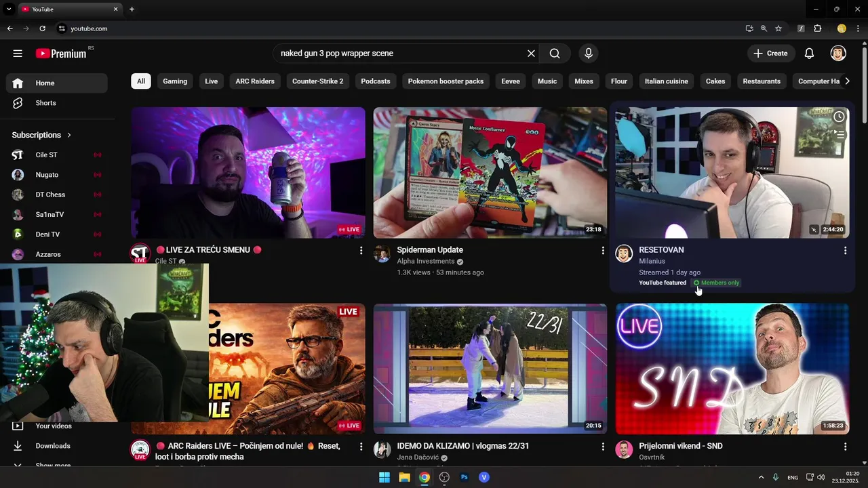Open options menu for Prijelomni vikend video
Image resolution: width=868 pixels, height=488 pixels.
tap(845, 447)
